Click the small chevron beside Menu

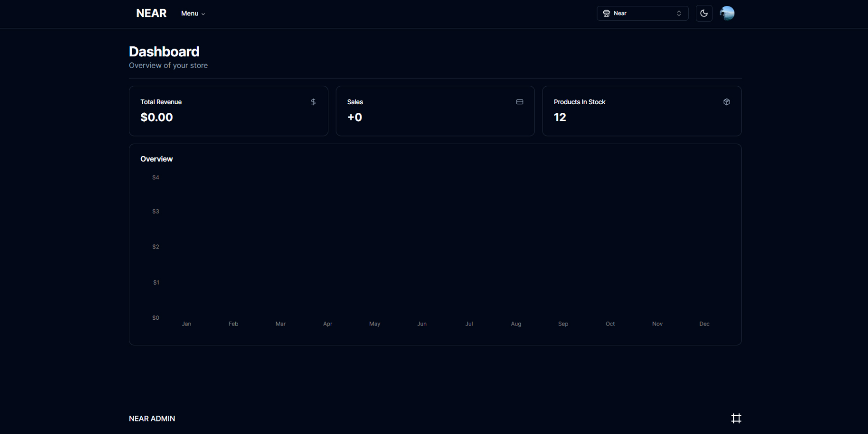pyautogui.click(x=203, y=14)
